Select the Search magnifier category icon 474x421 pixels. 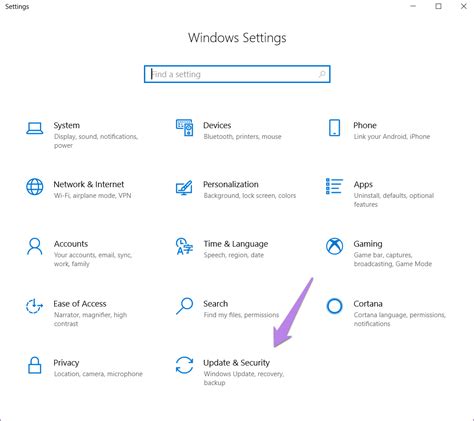click(184, 306)
